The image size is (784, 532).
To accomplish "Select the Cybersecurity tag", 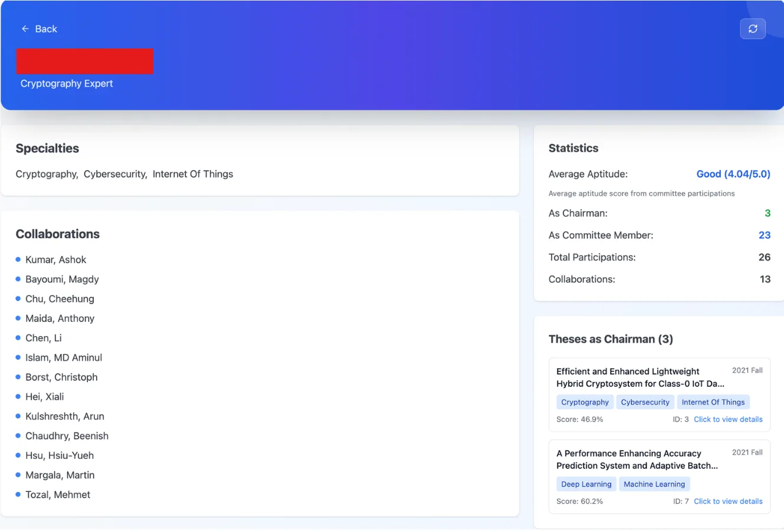I will click(x=645, y=402).
